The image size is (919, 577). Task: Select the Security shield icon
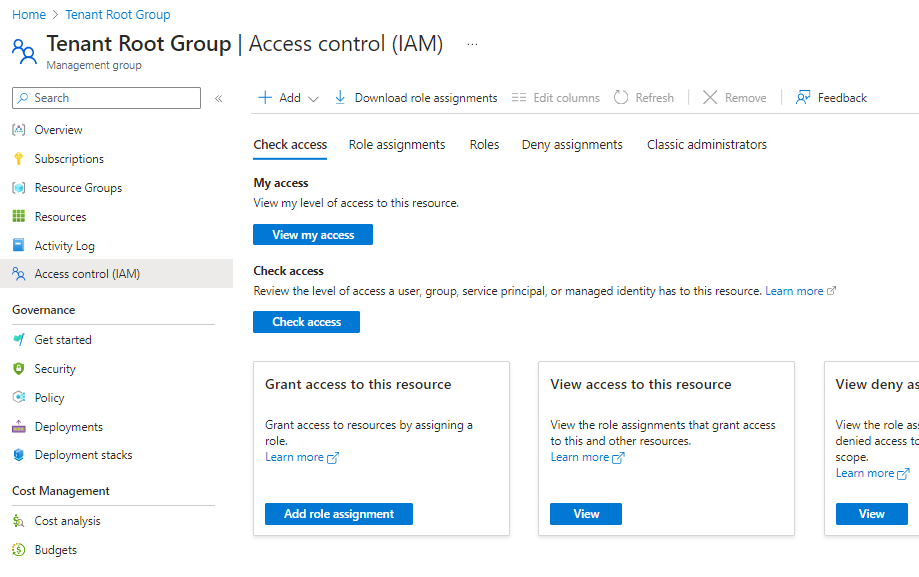pos(19,368)
